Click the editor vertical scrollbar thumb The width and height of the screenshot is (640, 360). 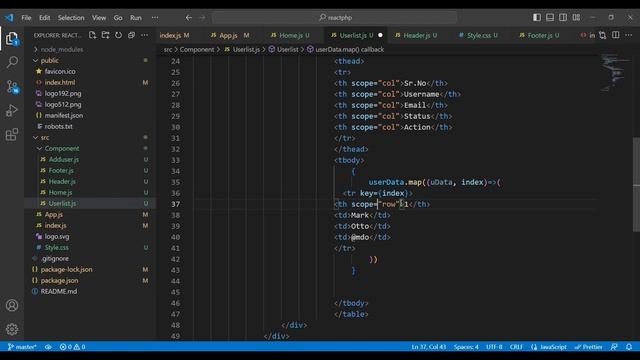pos(636,184)
